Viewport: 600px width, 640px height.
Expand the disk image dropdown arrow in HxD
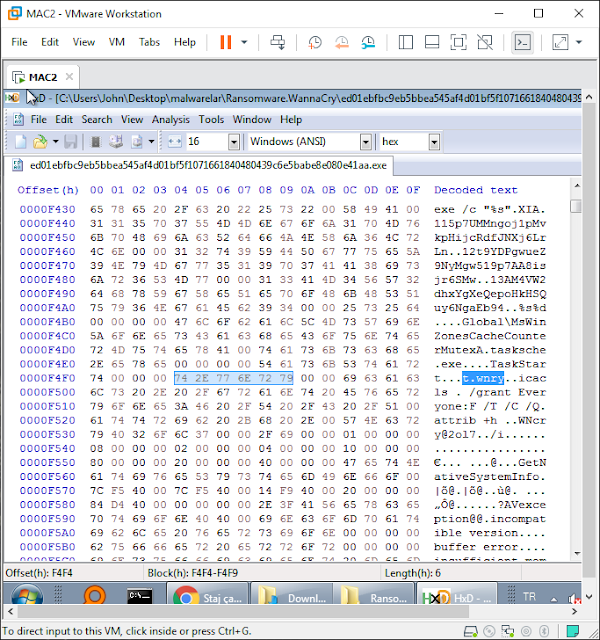coord(151,142)
